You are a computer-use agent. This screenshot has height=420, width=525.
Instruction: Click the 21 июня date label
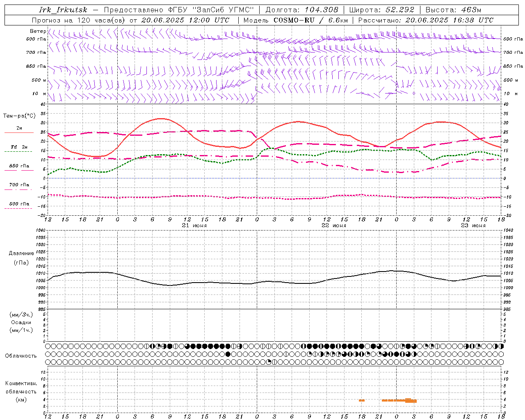click(194, 226)
